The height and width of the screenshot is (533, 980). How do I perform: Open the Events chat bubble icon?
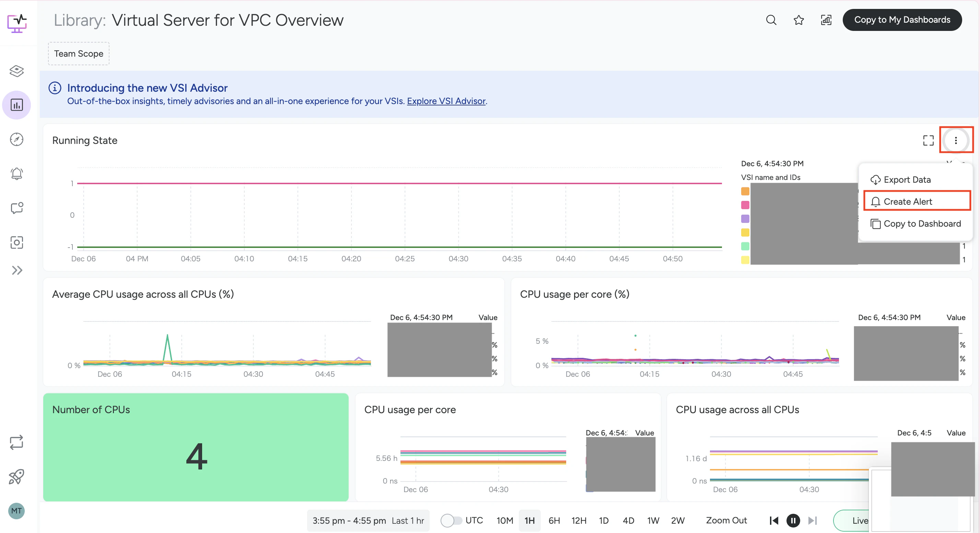point(17,208)
